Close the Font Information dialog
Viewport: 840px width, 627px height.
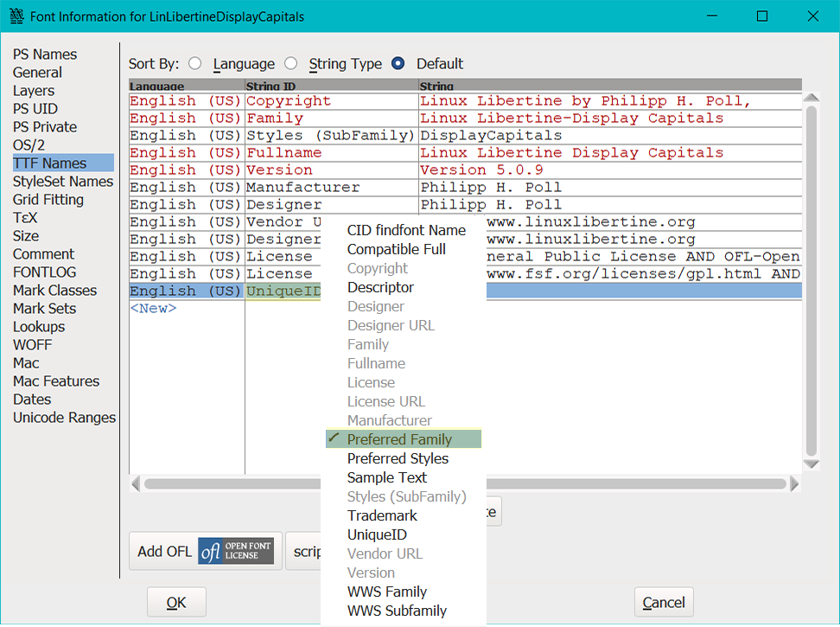[x=812, y=16]
